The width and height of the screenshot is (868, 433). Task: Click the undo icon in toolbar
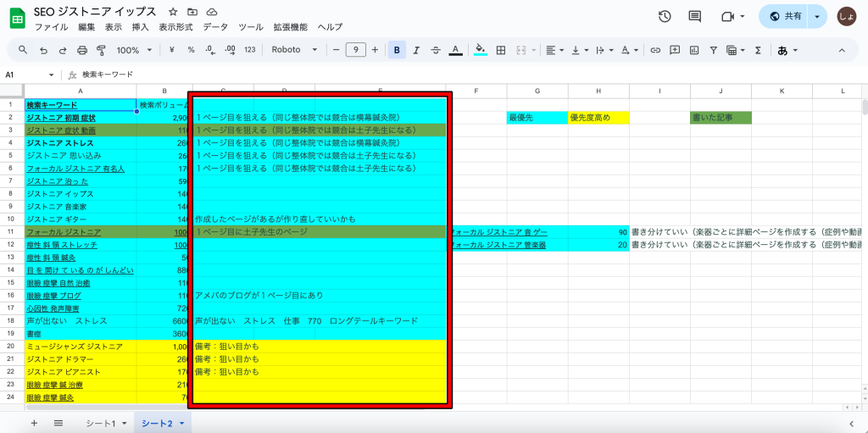42,50
